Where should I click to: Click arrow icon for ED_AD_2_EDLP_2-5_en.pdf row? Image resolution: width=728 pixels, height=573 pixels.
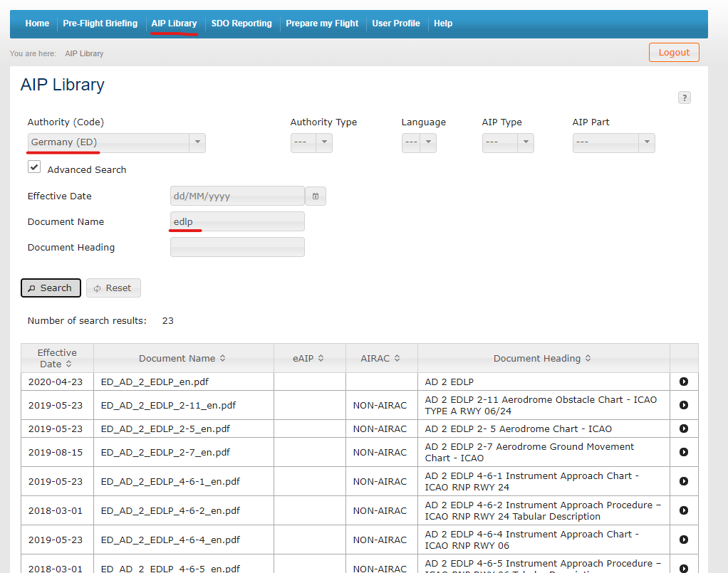click(x=684, y=429)
